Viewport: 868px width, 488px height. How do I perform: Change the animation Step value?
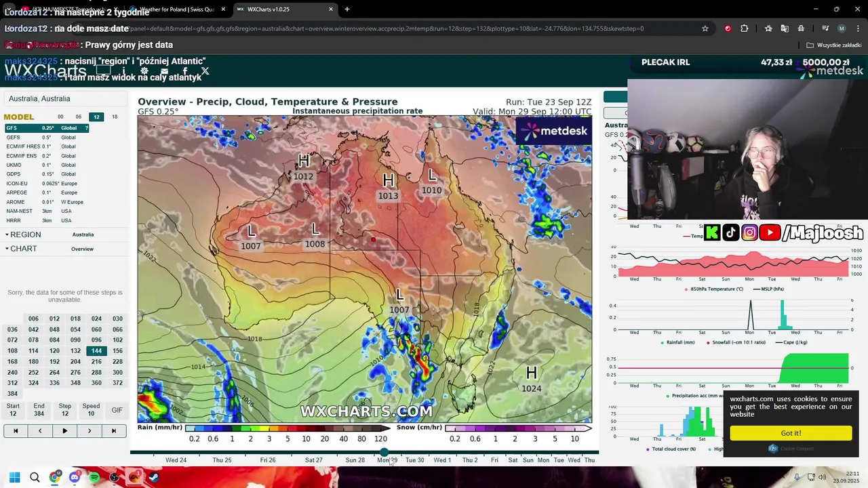coord(65,410)
